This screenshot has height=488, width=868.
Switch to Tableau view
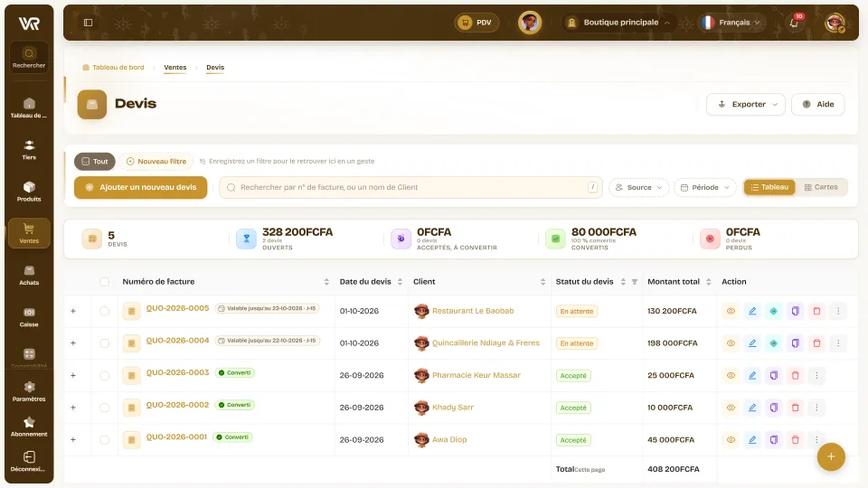[769, 187]
